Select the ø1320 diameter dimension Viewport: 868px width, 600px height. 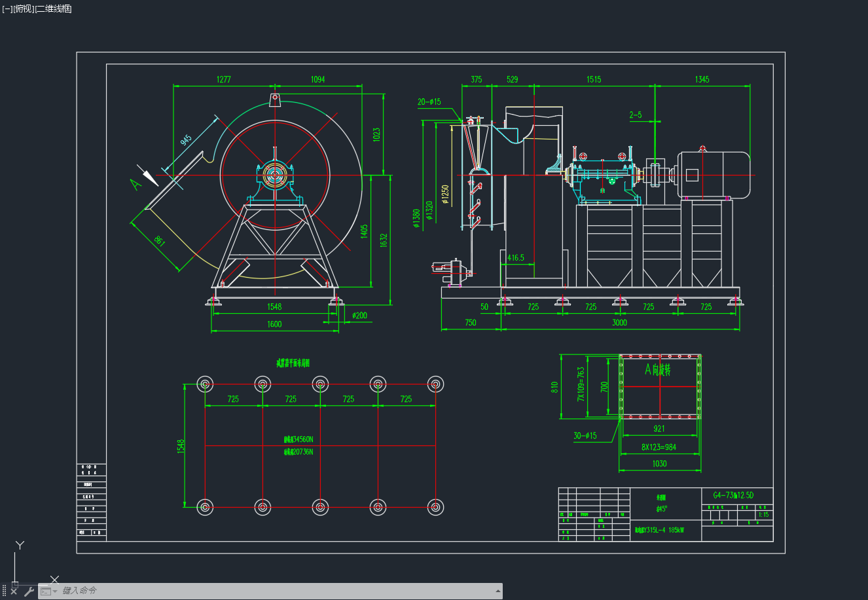[429, 210]
